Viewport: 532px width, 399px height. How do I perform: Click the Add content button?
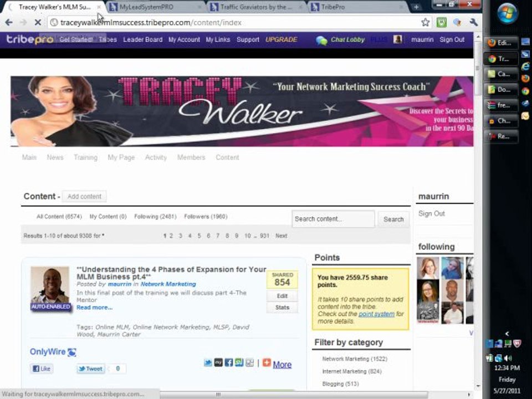(84, 196)
